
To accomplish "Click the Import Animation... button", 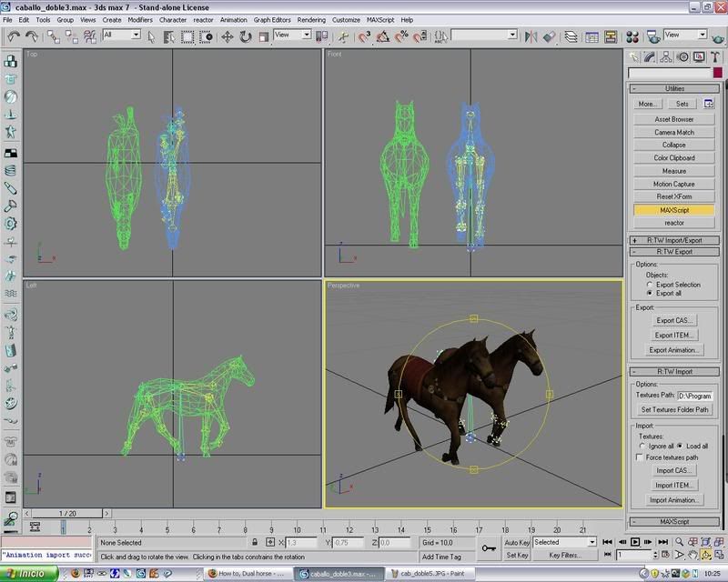I will pyautogui.click(x=674, y=500).
